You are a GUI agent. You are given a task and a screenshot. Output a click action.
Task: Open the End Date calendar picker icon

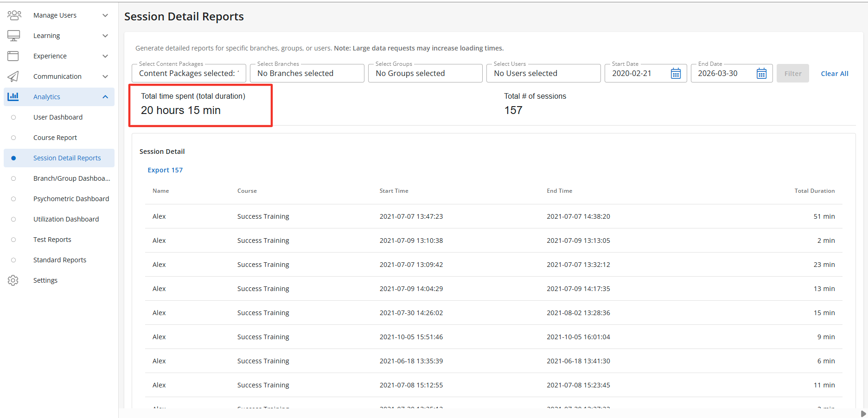[761, 74]
